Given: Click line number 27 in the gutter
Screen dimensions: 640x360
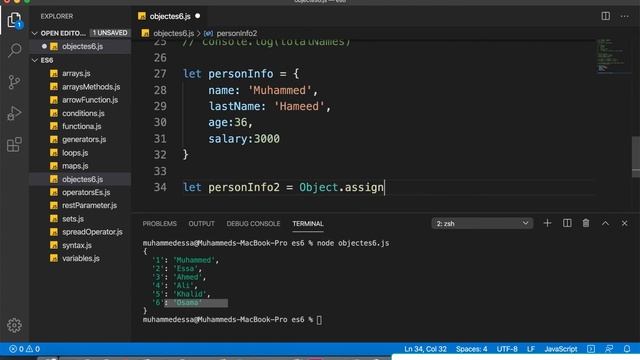Looking at the screenshot, I should pyautogui.click(x=160, y=74).
